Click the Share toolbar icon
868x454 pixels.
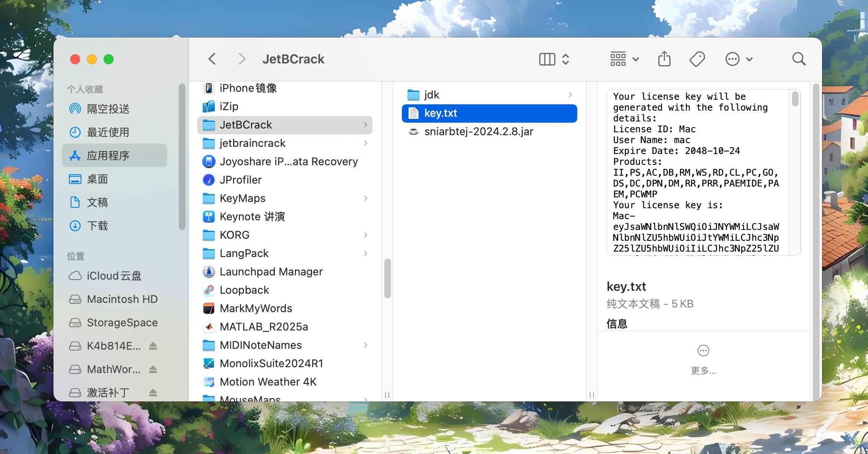tap(664, 59)
